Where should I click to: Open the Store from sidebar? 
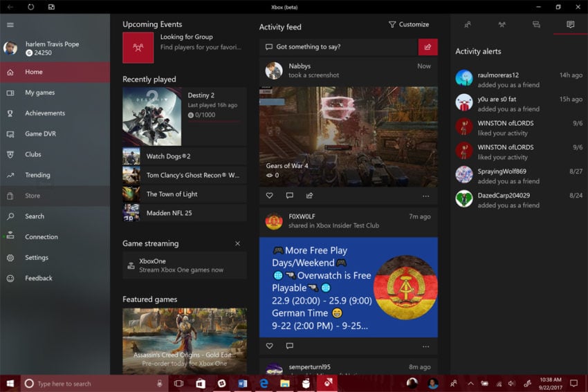tap(55, 196)
